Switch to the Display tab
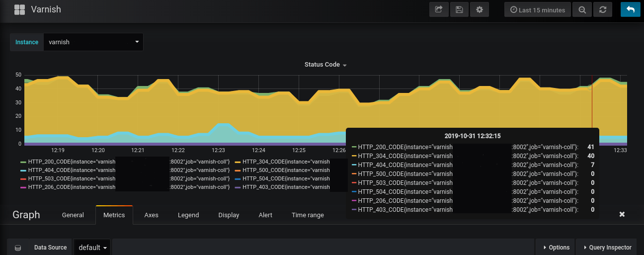This screenshot has width=644, height=255. (229, 215)
